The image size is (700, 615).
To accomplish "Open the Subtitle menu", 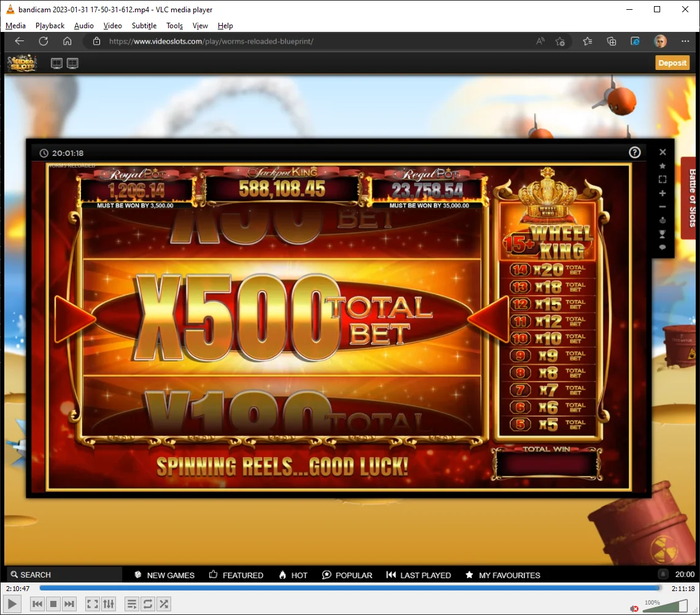I will point(144,26).
